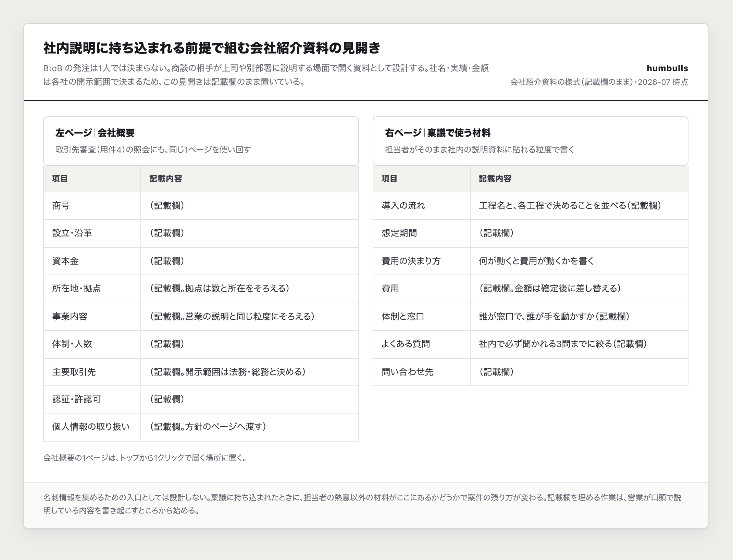
Task: Select the humbulls brand name
Action: tap(667, 68)
